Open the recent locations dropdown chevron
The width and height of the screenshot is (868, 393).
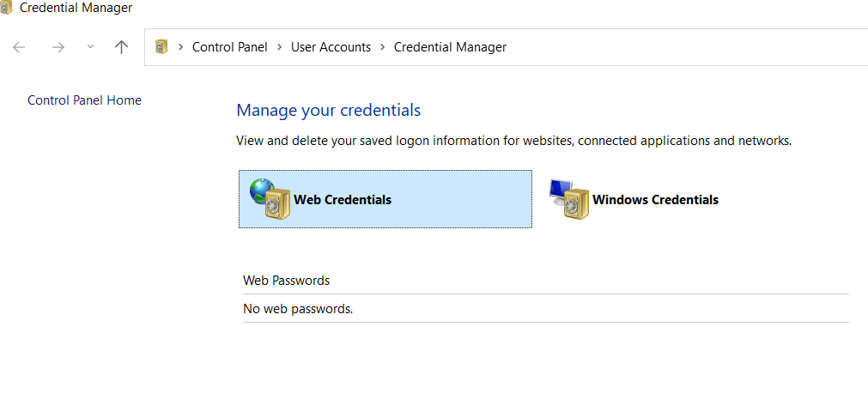click(x=91, y=47)
